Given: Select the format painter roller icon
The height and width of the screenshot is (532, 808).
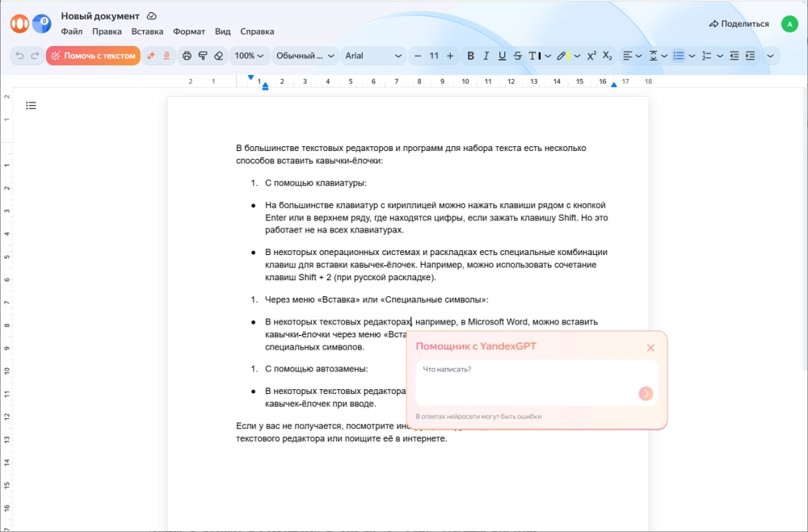Looking at the screenshot, I should pyautogui.click(x=203, y=56).
